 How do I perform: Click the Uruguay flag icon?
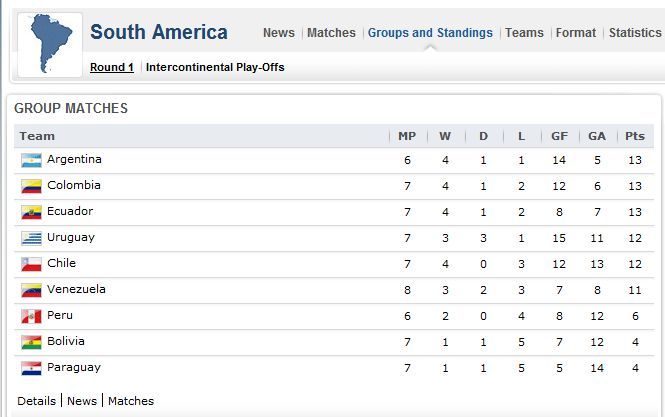[x=31, y=238]
